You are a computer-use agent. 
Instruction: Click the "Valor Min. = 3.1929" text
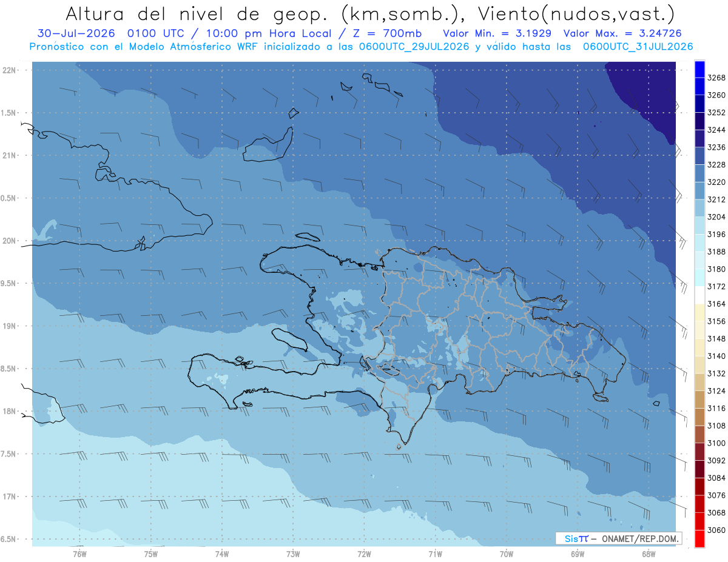(497, 33)
